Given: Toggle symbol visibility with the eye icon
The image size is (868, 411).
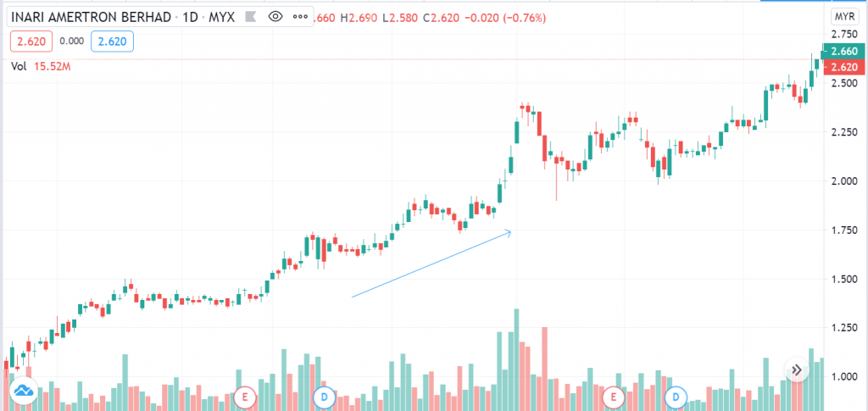Looking at the screenshot, I should (277, 17).
